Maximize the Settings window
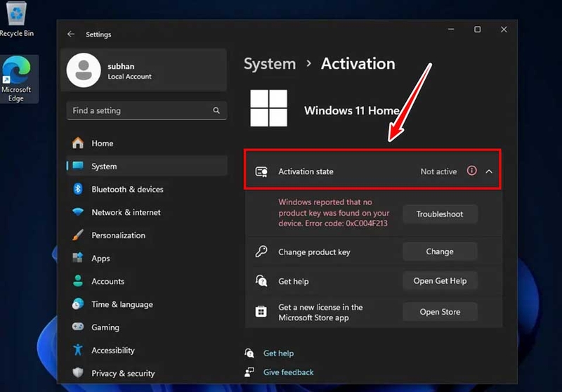The width and height of the screenshot is (562, 392). pos(478,30)
